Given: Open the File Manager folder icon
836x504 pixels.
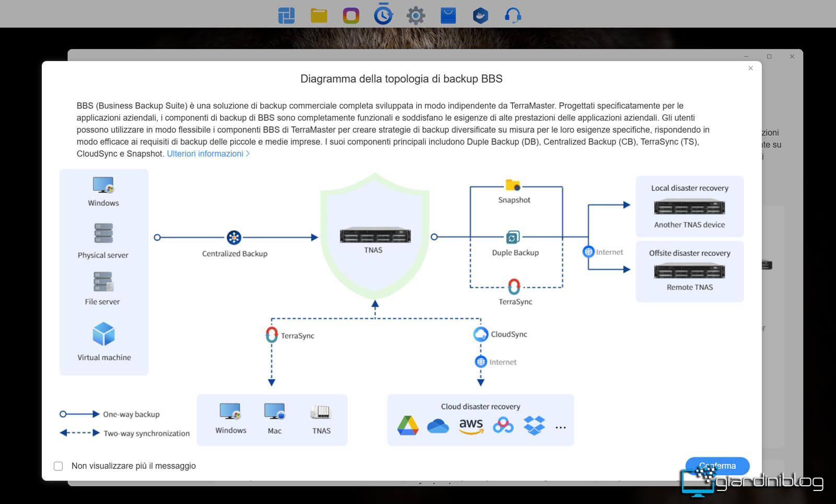Looking at the screenshot, I should tap(319, 15).
